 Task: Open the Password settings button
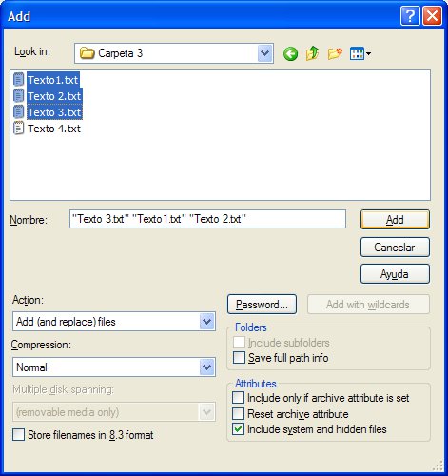pos(262,305)
